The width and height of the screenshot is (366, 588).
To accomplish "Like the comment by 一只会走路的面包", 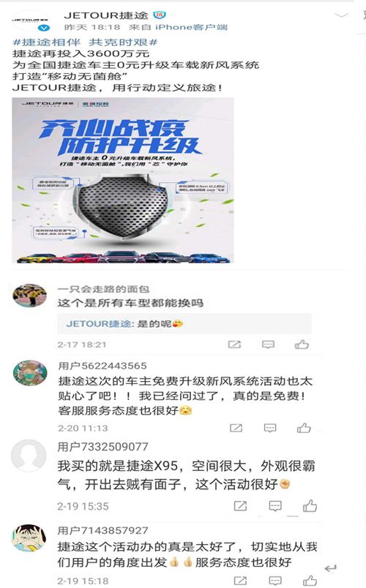I will click(302, 344).
